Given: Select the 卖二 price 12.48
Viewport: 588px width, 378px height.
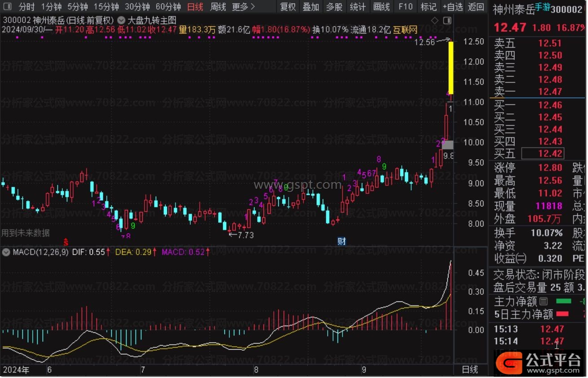Looking at the screenshot, I should pos(550,80).
